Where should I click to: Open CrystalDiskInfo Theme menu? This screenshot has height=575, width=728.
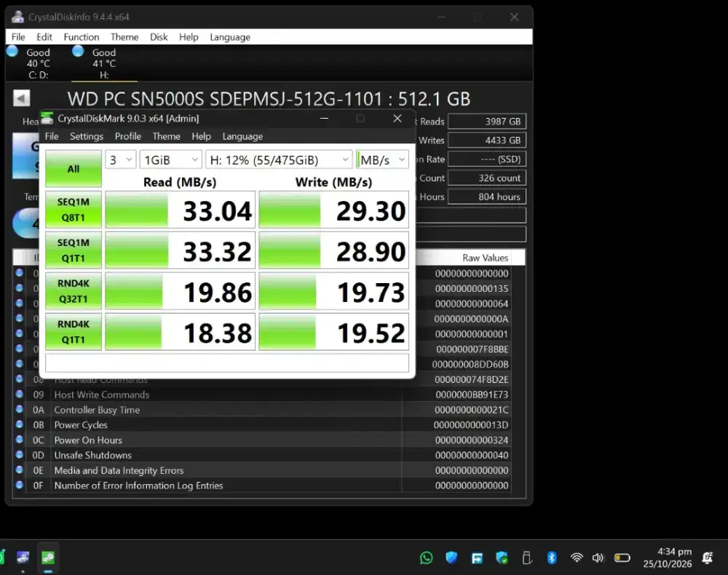click(124, 36)
